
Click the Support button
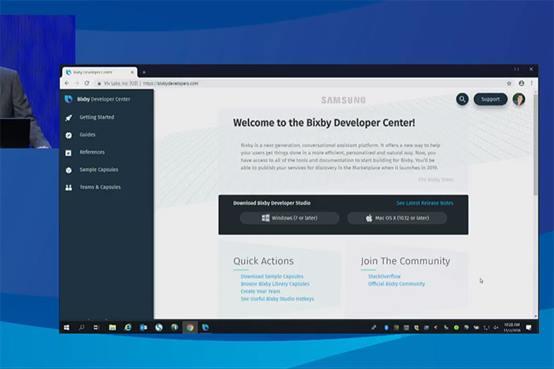coord(490,99)
